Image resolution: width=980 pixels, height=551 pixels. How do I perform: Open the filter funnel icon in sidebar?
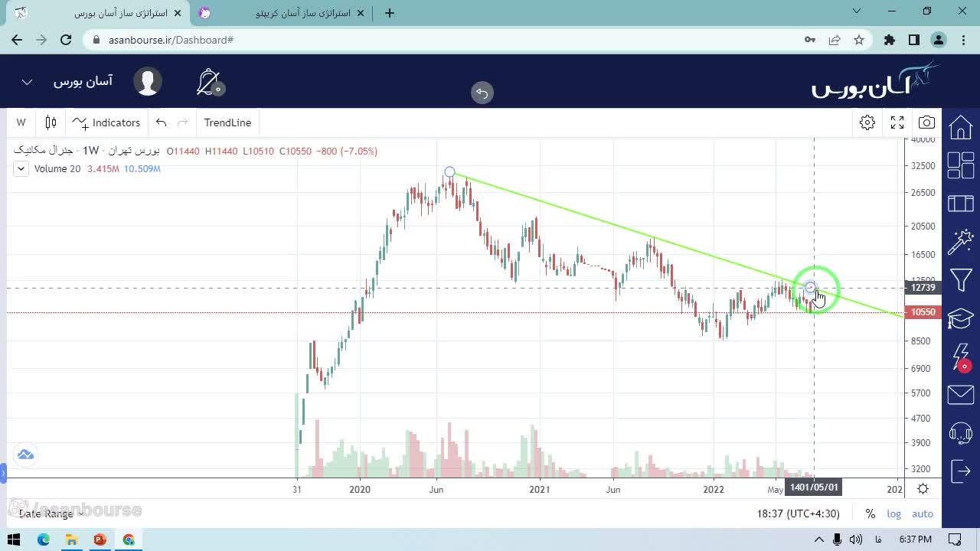click(x=961, y=279)
